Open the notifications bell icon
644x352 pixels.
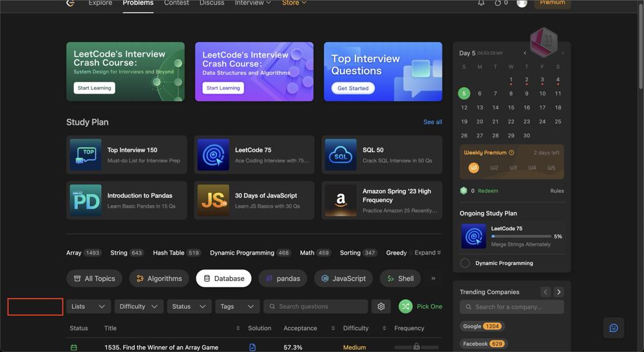pyautogui.click(x=481, y=3)
